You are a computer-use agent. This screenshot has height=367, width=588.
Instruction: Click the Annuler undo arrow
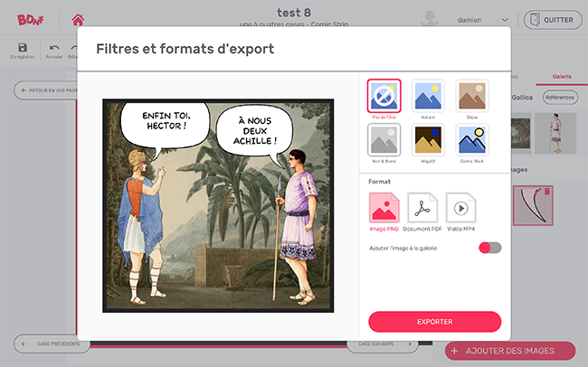tap(54, 50)
